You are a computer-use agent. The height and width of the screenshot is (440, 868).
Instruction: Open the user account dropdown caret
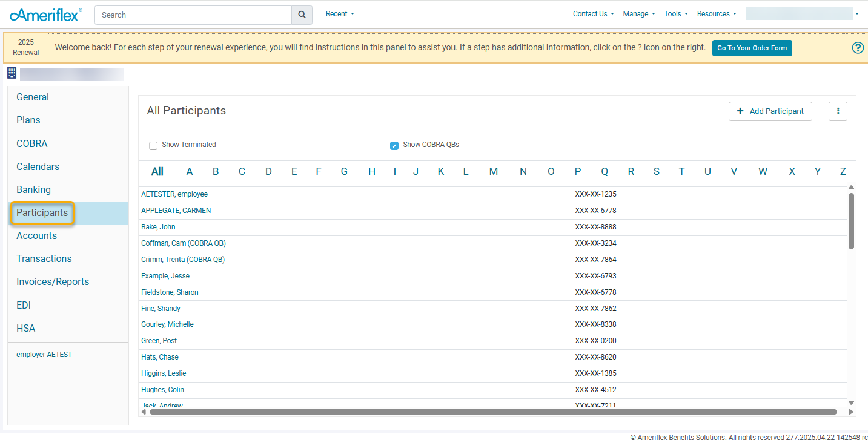(x=857, y=14)
